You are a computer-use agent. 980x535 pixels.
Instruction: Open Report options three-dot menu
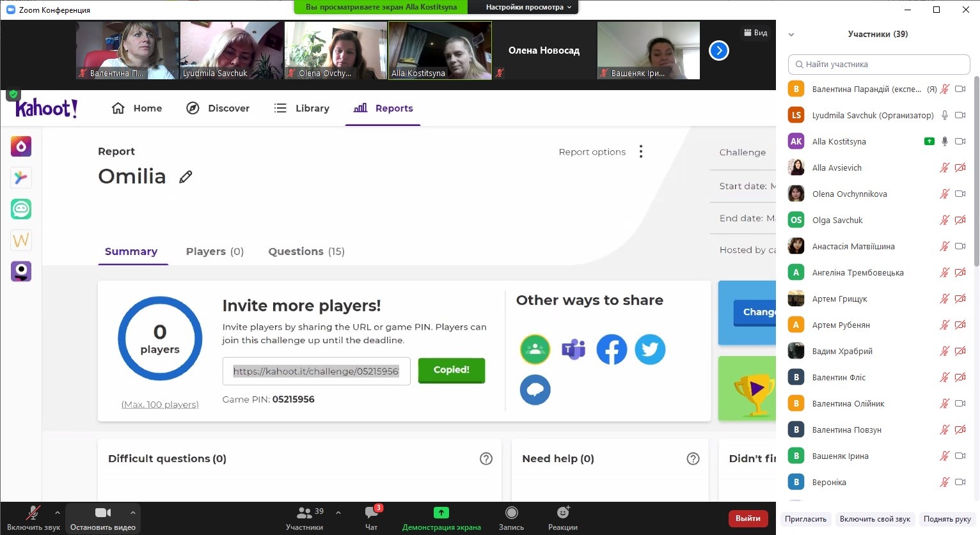[640, 151]
